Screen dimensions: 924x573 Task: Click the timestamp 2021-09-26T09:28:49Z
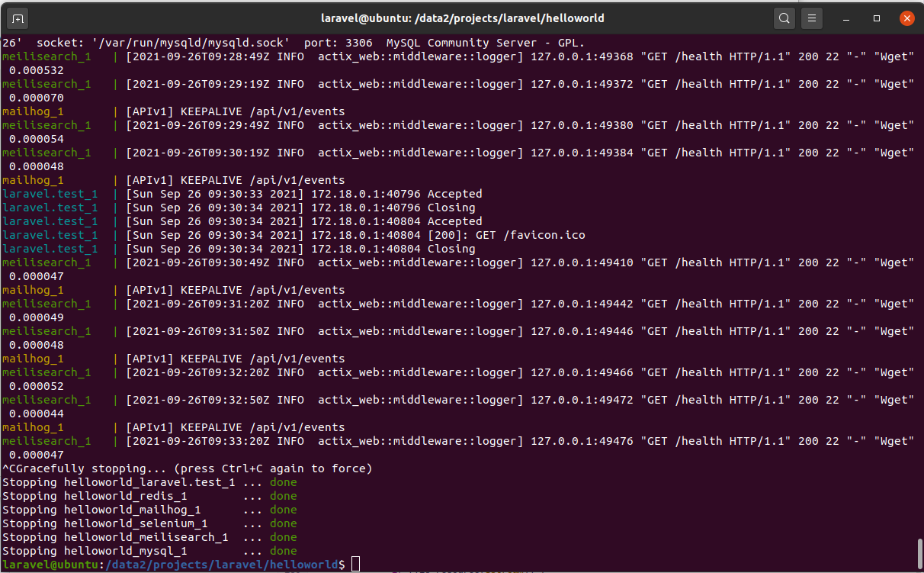point(201,56)
